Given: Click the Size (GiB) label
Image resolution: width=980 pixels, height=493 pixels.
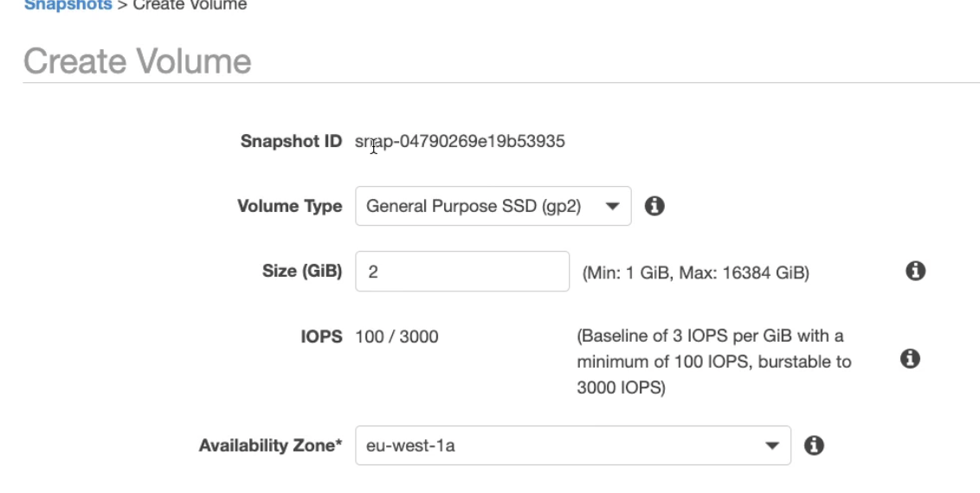Looking at the screenshot, I should click(302, 272).
